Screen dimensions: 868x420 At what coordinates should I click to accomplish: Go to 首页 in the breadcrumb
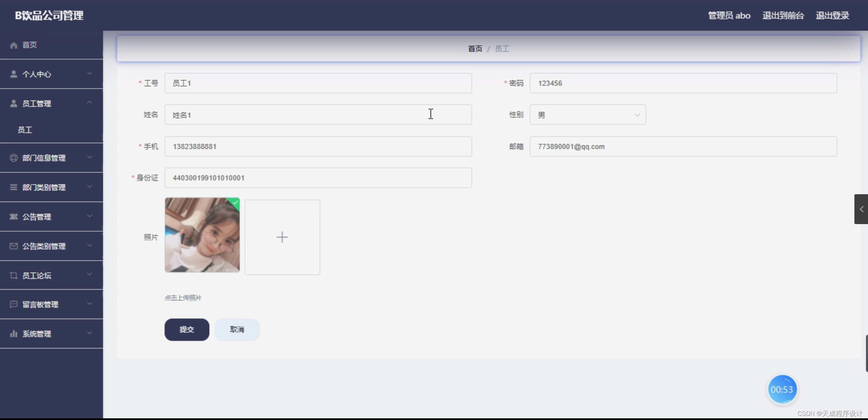point(475,49)
